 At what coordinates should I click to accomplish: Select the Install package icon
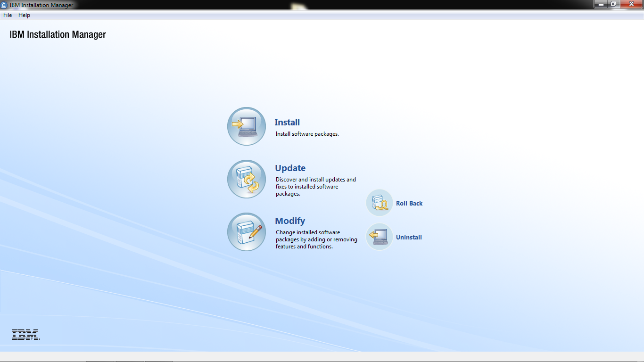point(246,126)
